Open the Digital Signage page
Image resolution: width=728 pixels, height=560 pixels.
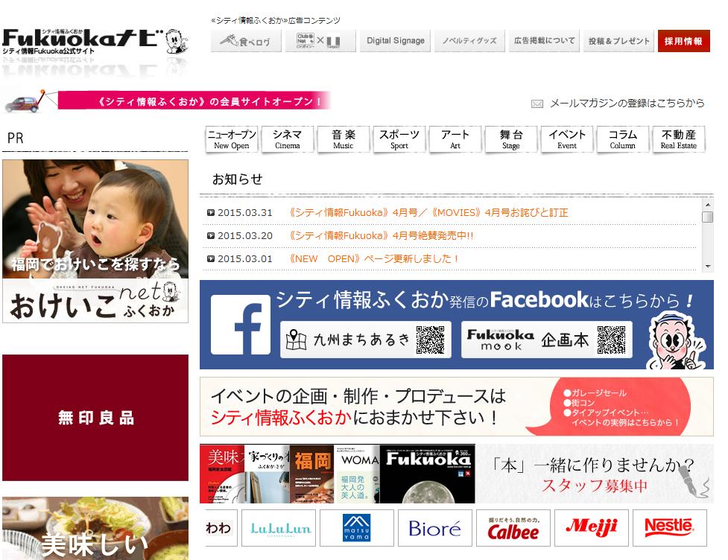395,41
